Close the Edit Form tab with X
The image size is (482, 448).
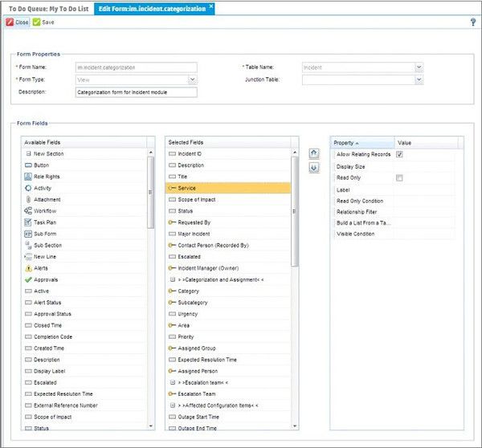[211, 6]
